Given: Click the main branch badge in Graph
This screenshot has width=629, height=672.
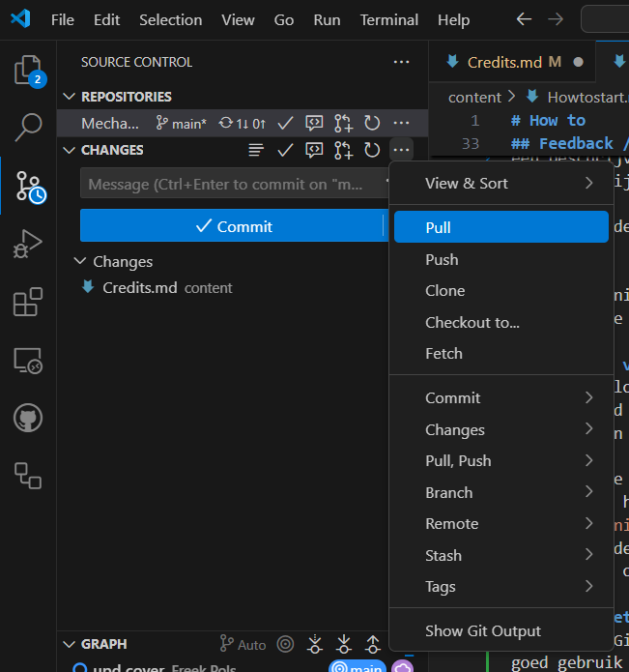Looking at the screenshot, I should [357, 667].
